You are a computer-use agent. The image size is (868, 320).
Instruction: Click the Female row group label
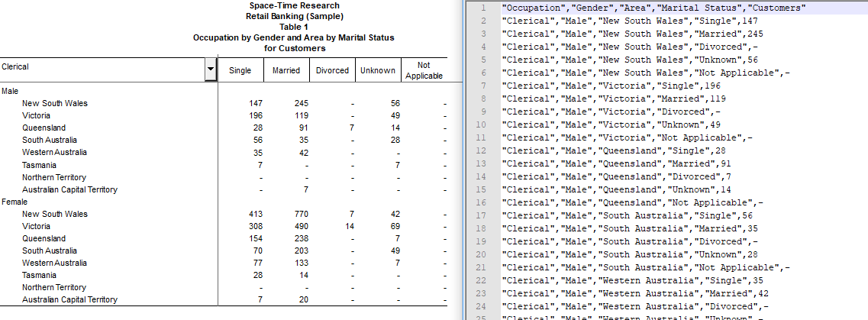click(15, 202)
